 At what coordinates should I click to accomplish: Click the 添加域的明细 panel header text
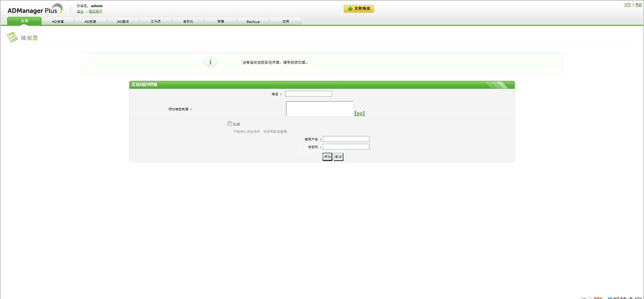pos(144,85)
